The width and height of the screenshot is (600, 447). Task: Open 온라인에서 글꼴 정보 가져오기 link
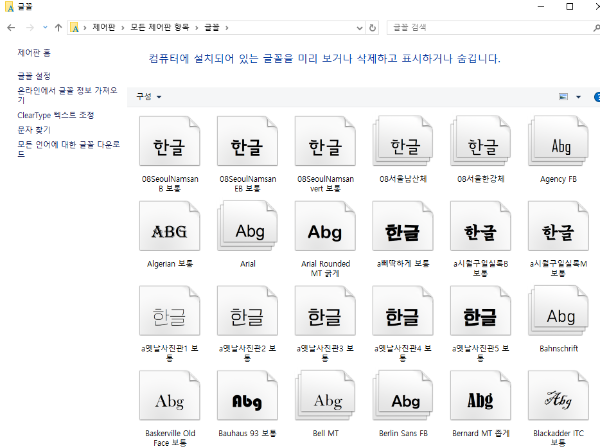[67, 95]
